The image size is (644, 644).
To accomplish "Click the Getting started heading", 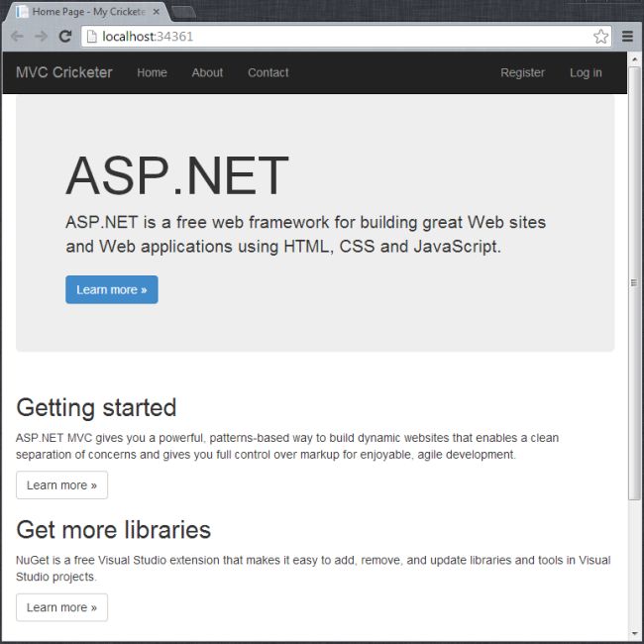I will [96, 408].
